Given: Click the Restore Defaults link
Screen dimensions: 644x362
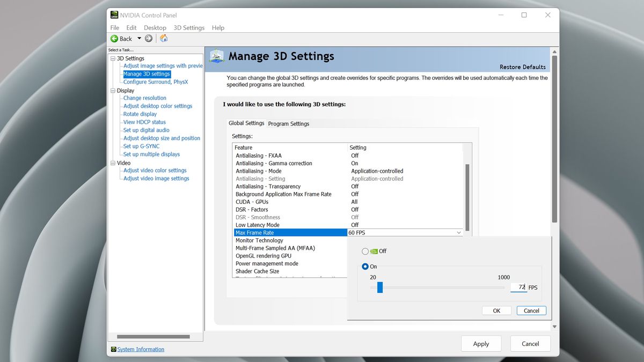Looking at the screenshot, I should [x=522, y=67].
